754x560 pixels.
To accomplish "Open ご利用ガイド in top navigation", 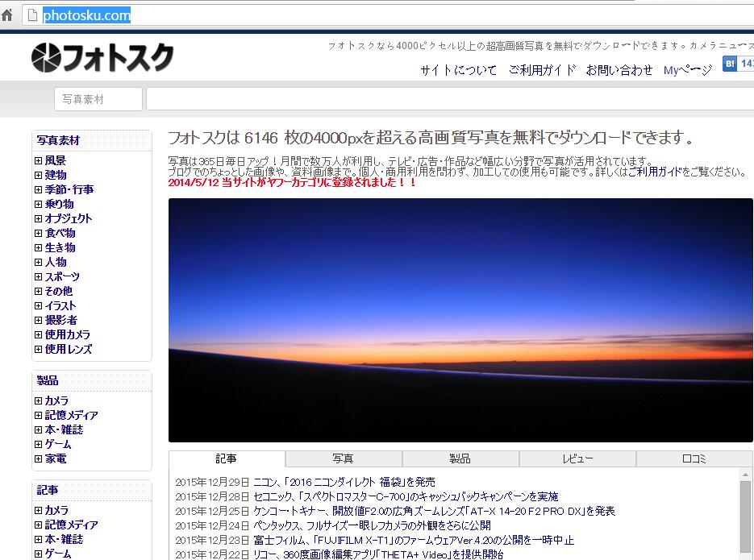I will click(x=542, y=70).
